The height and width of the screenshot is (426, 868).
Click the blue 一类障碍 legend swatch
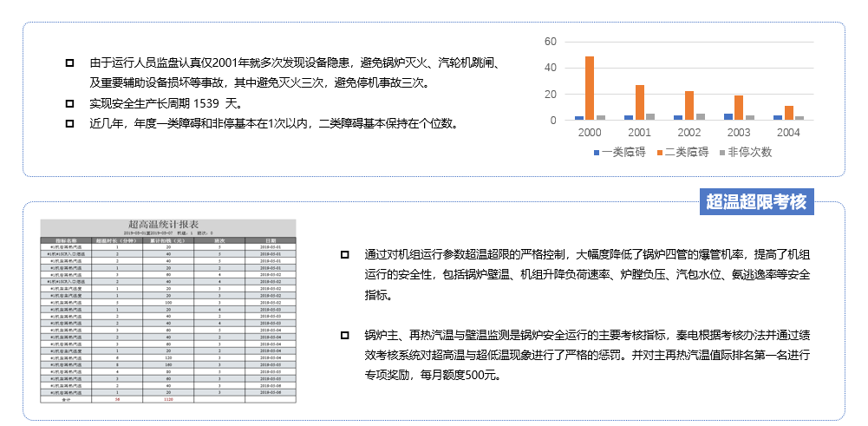click(597, 153)
